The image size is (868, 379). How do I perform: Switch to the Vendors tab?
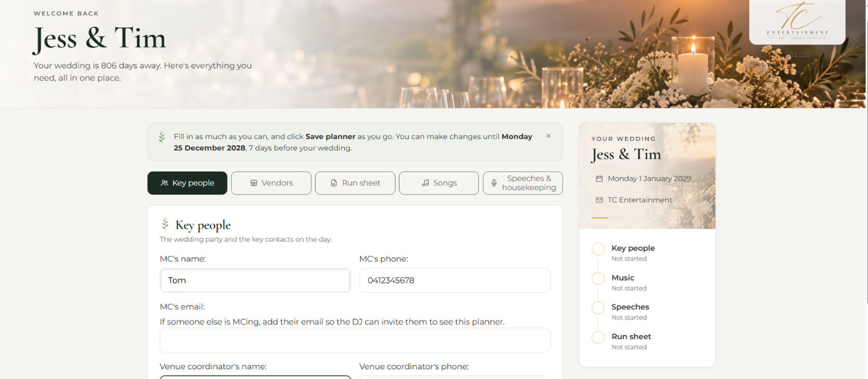(x=271, y=183)
